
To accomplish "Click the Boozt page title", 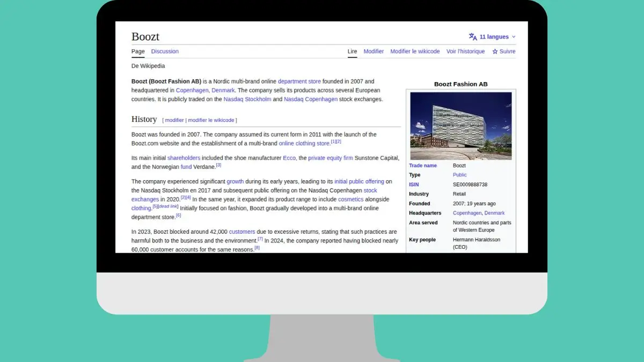I will (x=145, y=36).
